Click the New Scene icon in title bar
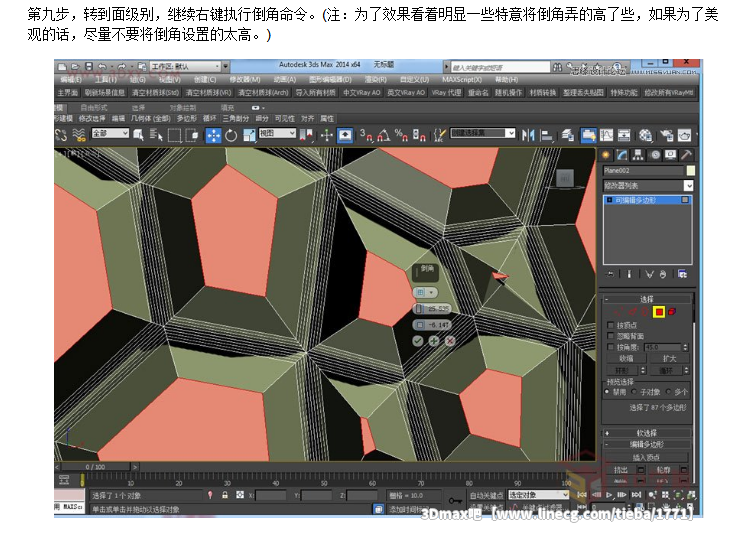The image size is (733, 533). (62, 66)
